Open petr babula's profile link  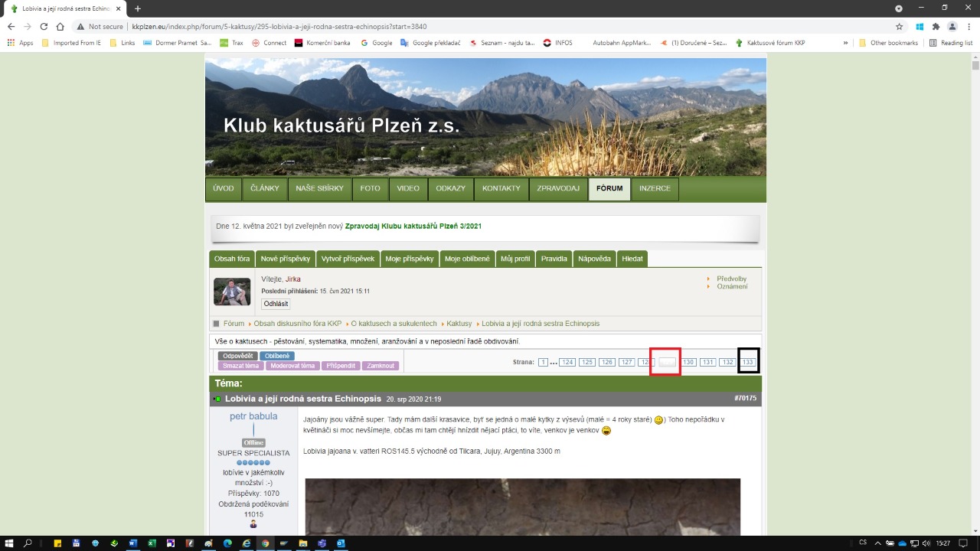point(253,416)
